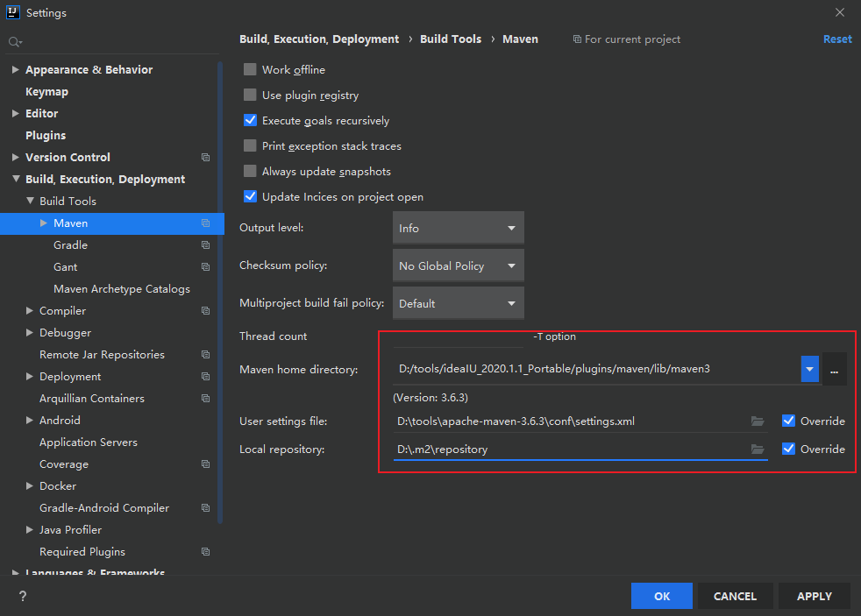Click the Reset link
The height and width of the screenshot is (616, 861).
pos(837,39)
